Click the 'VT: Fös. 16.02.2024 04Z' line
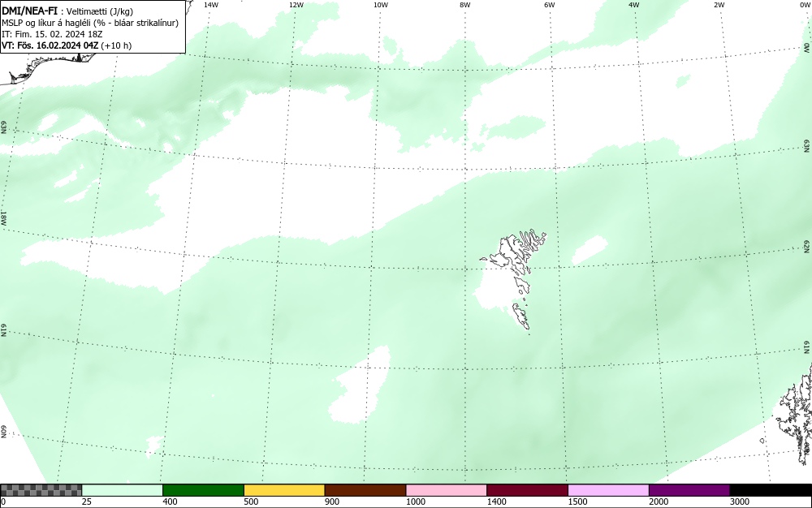The image size is (812, 508). pos(67,45)
